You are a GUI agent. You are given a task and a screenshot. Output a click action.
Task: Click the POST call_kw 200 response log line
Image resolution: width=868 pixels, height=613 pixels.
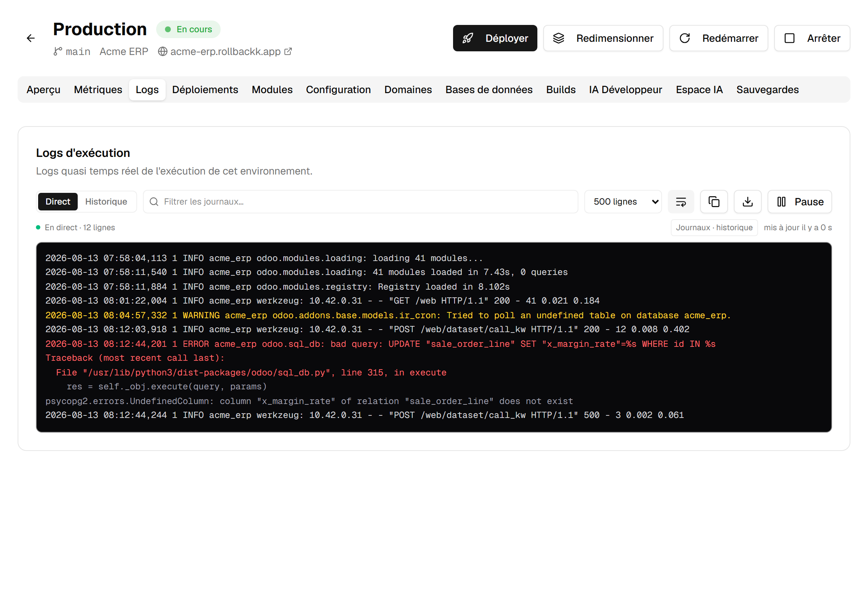coord(367,330)
